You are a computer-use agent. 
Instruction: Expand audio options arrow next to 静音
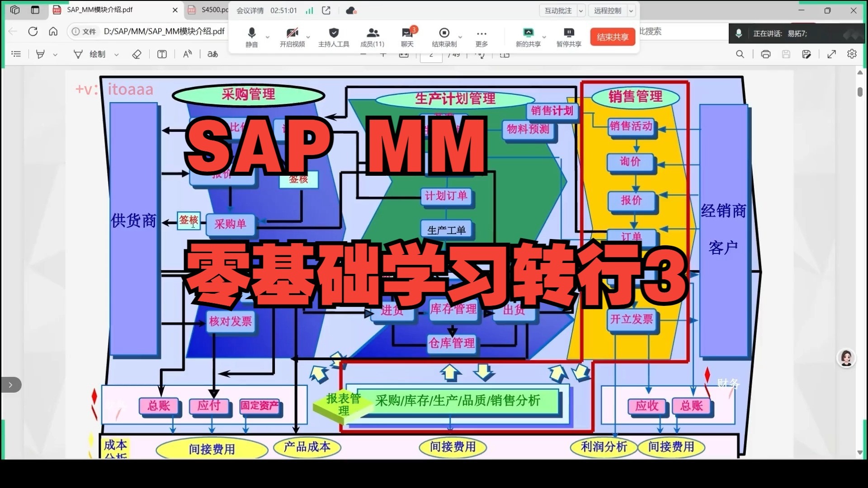coord(268,37)
